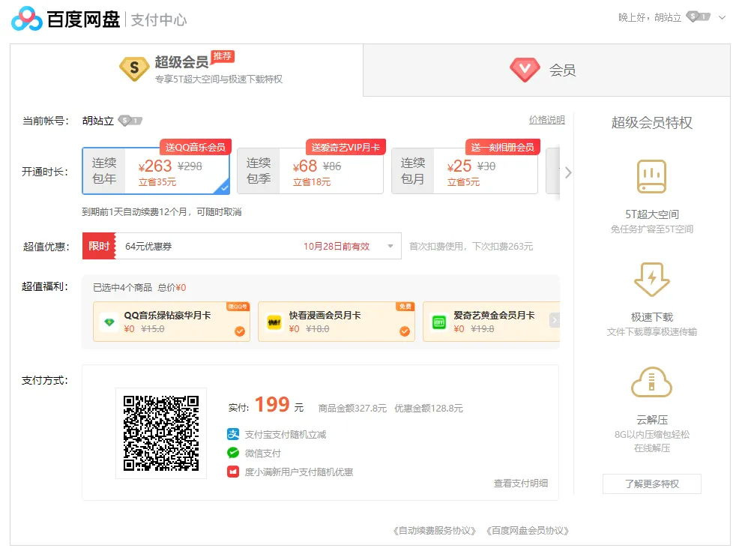Image resolution: width=748 pixels, height=560 pixels.
Task: Click 优惠金额128.8元 text
Action: (x=429, y=409)
